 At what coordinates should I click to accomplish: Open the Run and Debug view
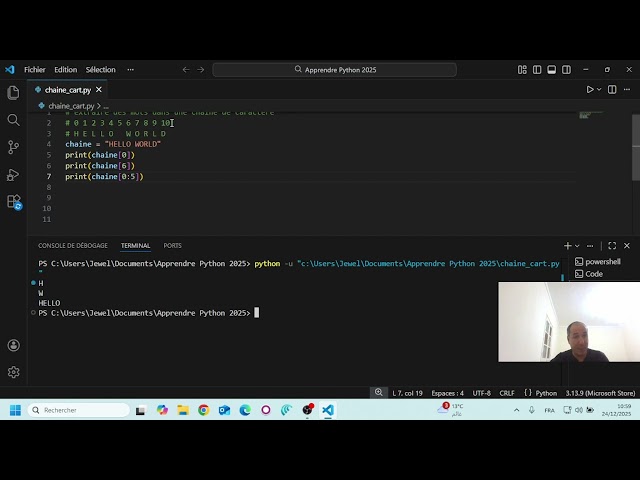pos(13,175)
